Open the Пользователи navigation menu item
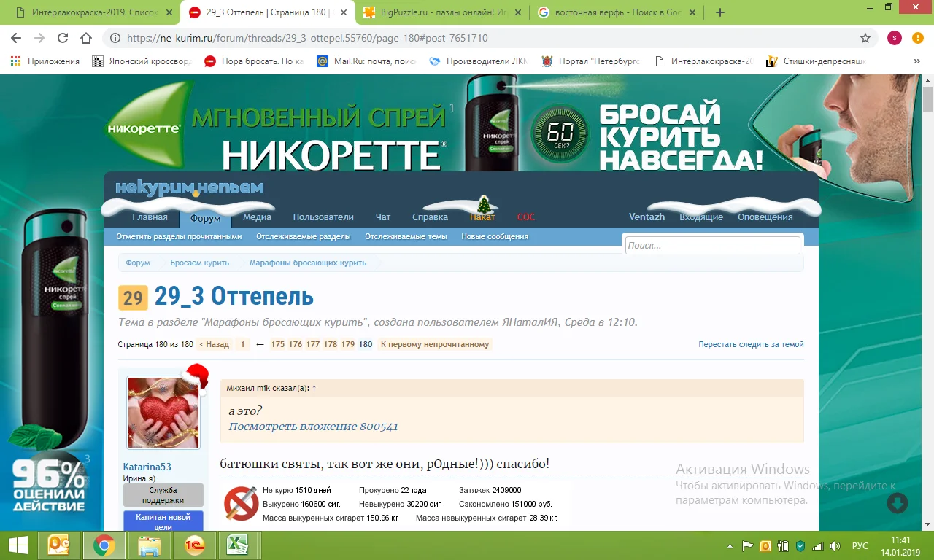934x560 pixels. 323,217
